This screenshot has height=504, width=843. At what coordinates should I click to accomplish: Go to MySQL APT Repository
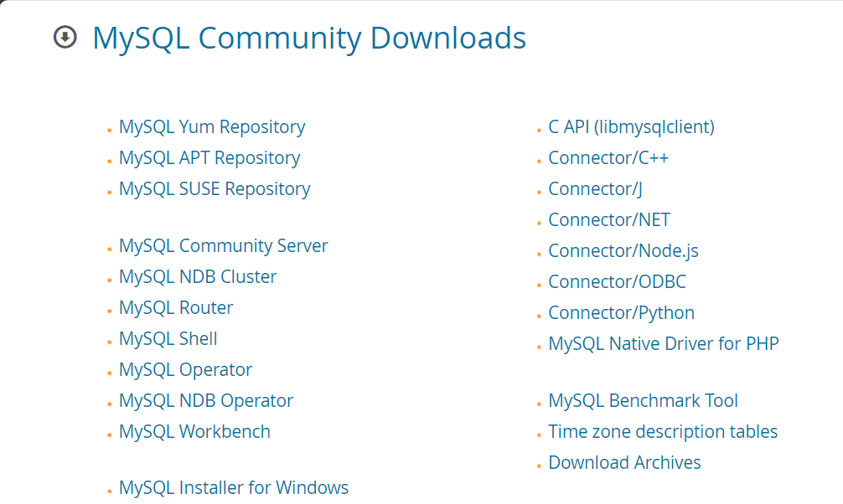(x=209, y=158)
